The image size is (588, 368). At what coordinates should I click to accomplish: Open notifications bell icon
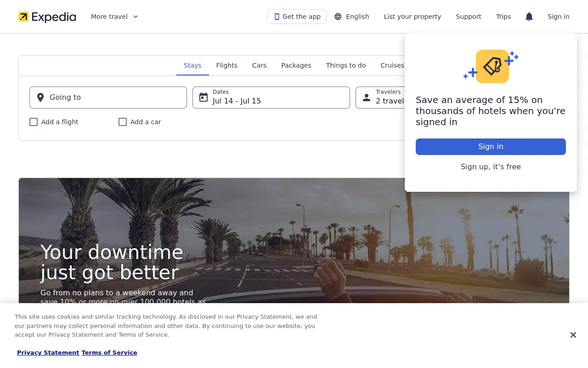(529, 17)
